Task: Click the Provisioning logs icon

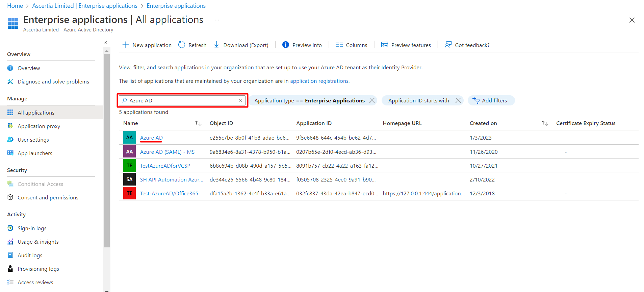Action: [10, 269]
